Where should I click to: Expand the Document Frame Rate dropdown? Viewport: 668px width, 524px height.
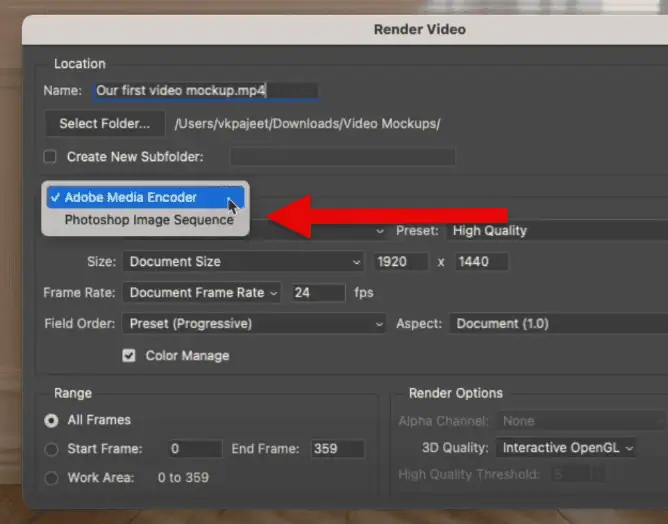click(203, 293)
